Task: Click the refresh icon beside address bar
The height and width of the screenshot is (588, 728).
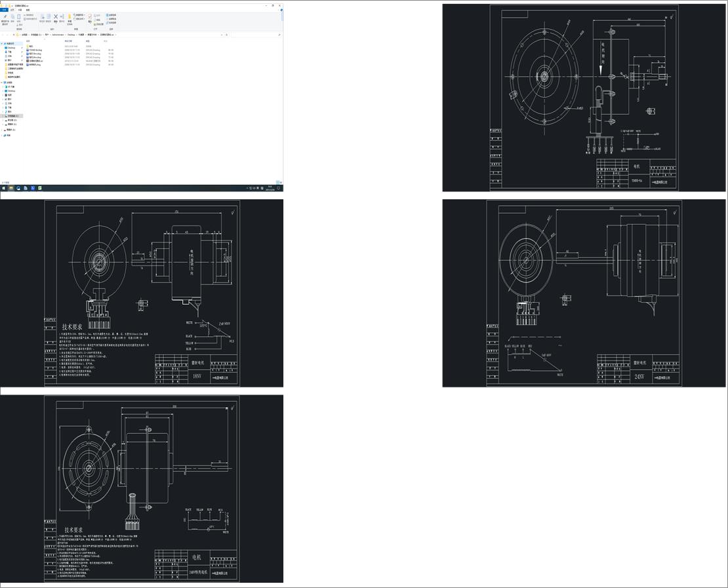Action: (226, 35)
